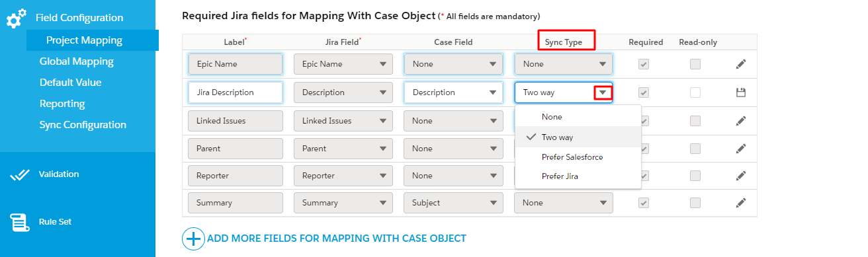
Task: Toggle Required checkbox in Epic Name row
Action: [x=644, y=64]
